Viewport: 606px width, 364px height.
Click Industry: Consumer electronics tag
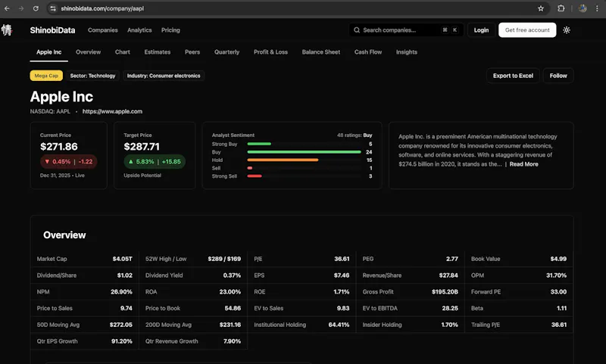point(164,76)
